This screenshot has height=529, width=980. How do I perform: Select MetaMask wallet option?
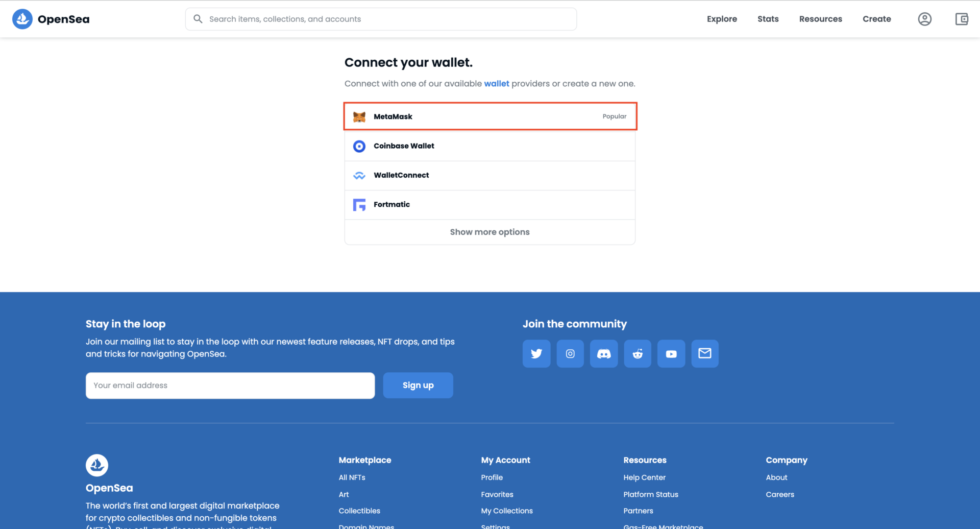point(489,116)
